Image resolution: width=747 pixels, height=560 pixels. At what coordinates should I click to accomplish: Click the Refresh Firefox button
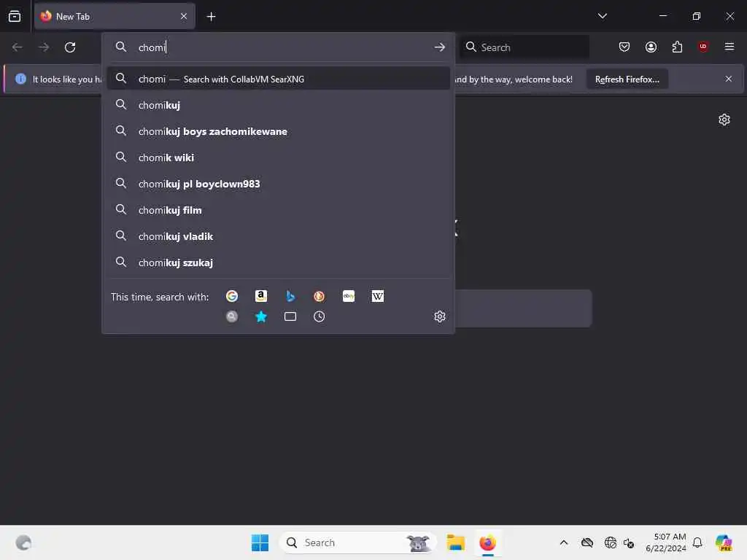(627, 79)
